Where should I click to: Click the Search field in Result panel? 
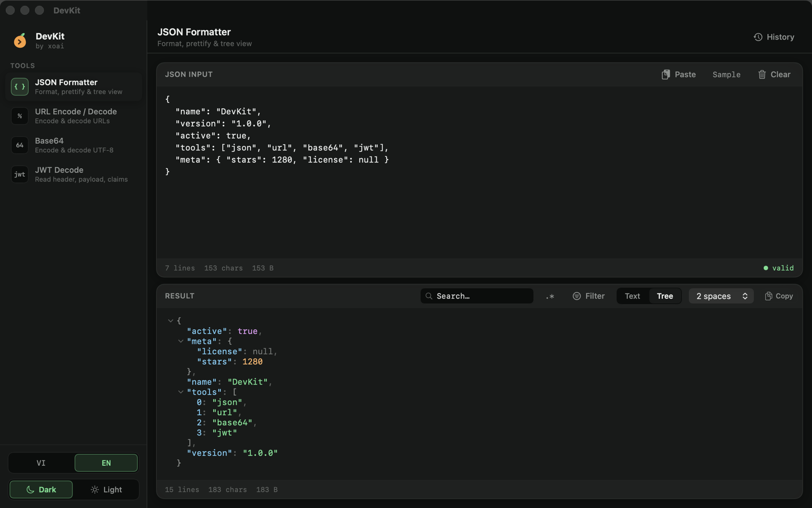(x=477, y=296)
